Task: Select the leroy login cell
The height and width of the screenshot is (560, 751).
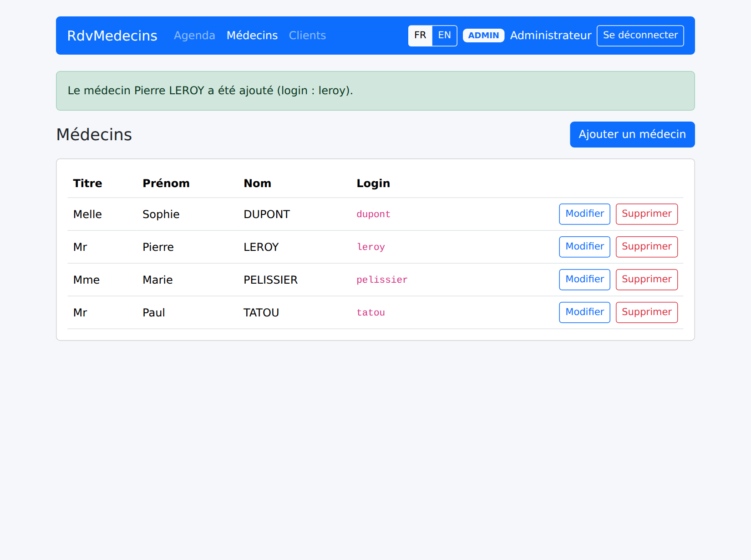Action: [370, 247]
